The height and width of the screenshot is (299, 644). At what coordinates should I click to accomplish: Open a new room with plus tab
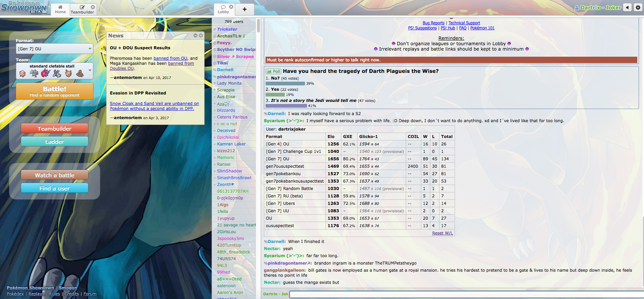point(245,9)
